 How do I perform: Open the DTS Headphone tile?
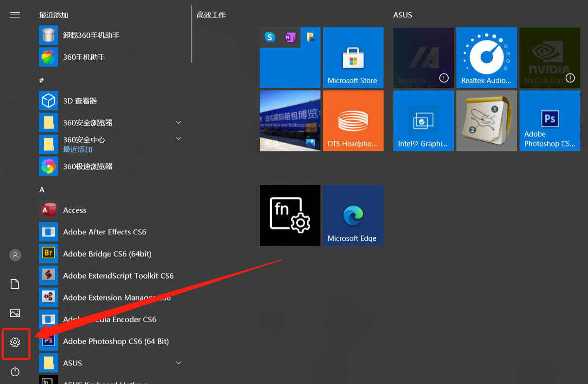(353, 120)
